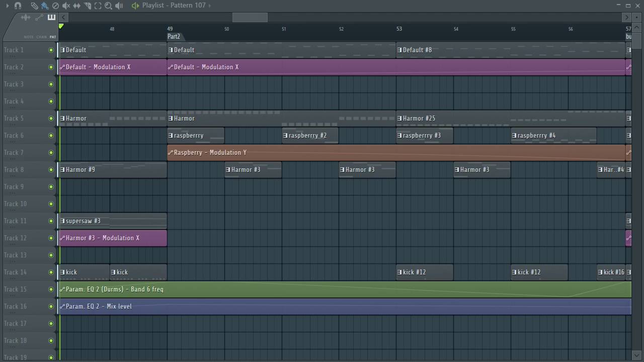The width and height of the screenshot is (644, 362).
Task: Click bar number 53 on timeline ruler
Action: (399, 29)
